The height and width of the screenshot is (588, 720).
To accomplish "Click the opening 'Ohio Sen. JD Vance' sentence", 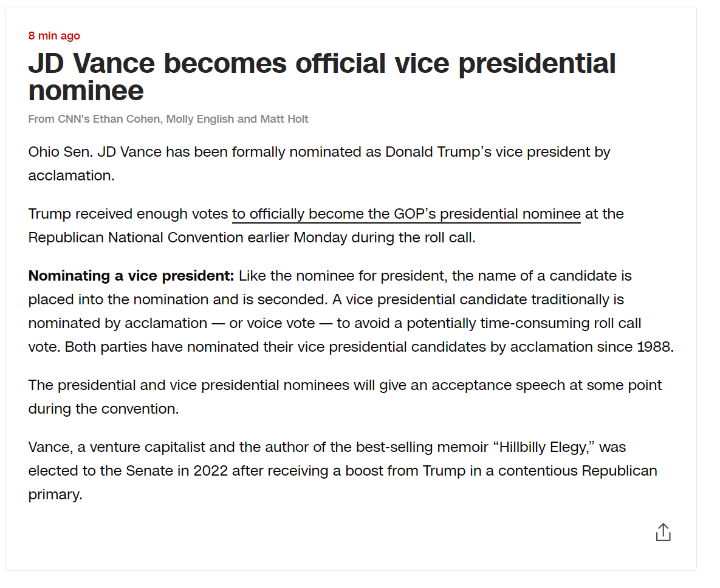I will [319, 163].
